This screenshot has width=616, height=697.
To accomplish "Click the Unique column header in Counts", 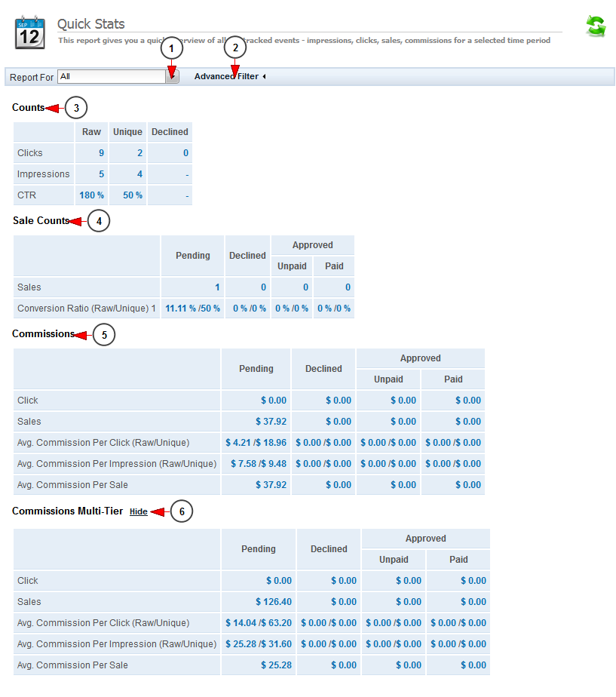I will [127, 132].
